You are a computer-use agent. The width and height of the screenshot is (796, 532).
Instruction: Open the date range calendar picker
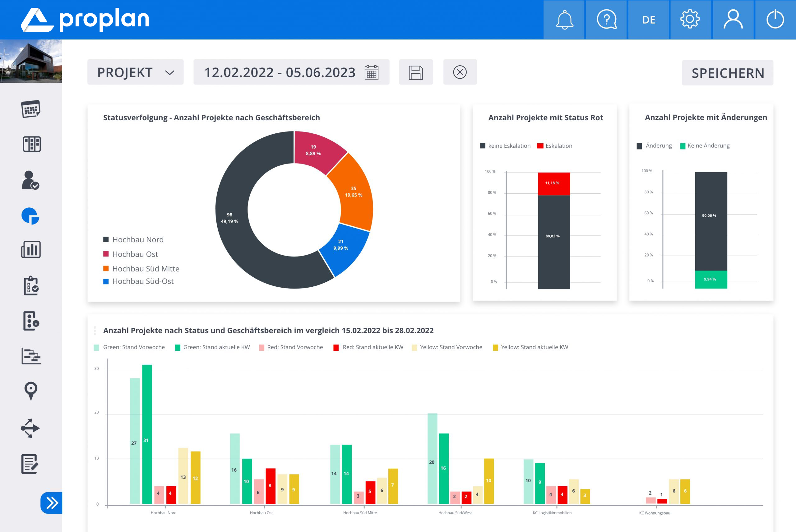(372, 72)
